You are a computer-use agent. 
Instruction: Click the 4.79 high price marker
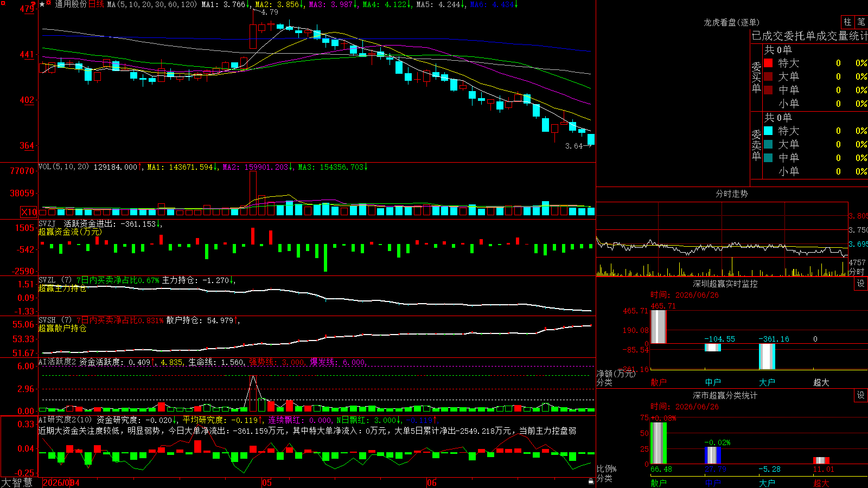pyautogui.click(x=269, y=12)
